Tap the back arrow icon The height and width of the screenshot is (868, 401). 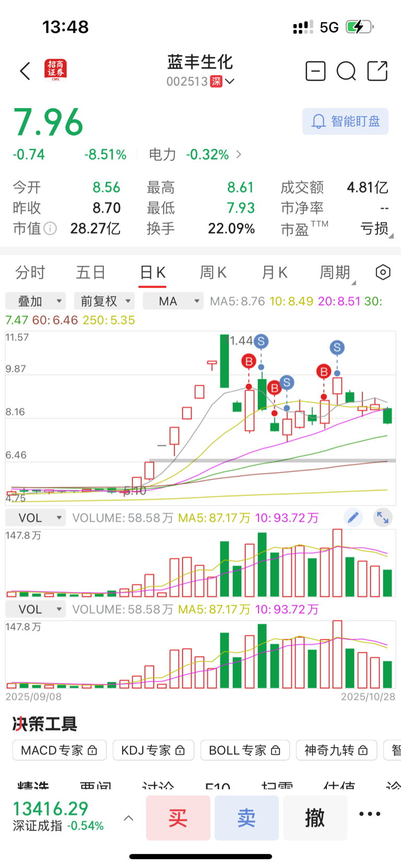click(25, 71)
